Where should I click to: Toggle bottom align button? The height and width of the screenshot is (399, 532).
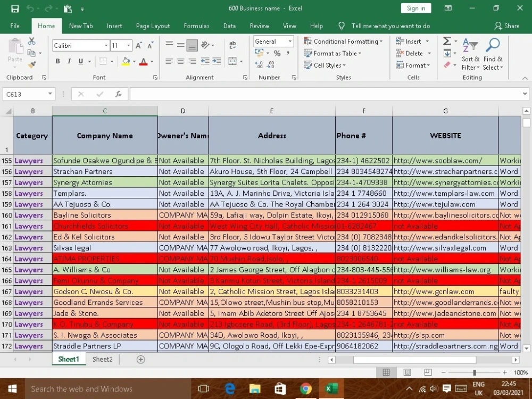point(192,45)
